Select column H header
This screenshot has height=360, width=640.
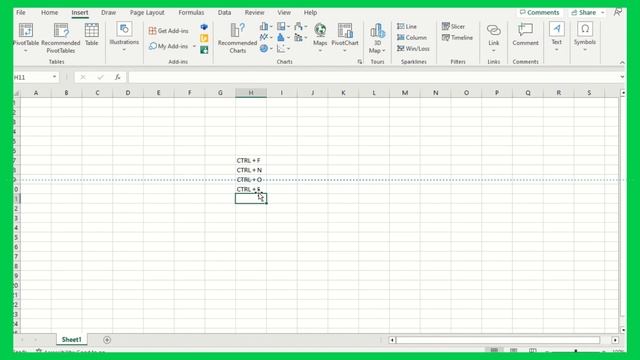(251, 93)
